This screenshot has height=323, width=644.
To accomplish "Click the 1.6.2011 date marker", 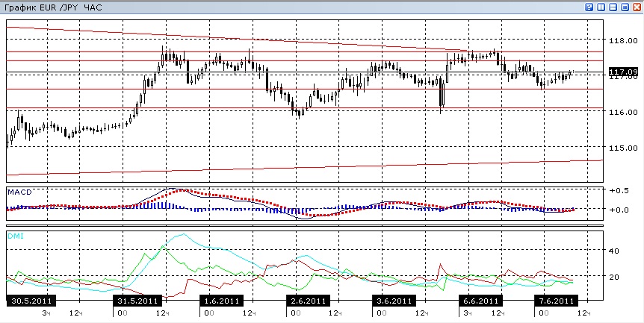I will coord(221,301).
